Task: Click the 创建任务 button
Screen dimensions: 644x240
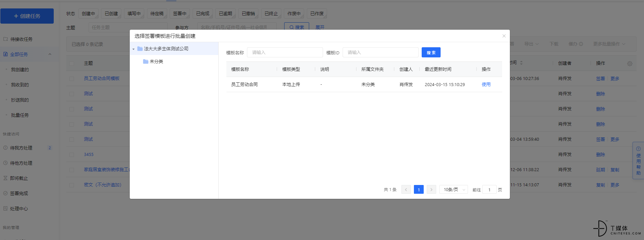Action: [27, 16]
